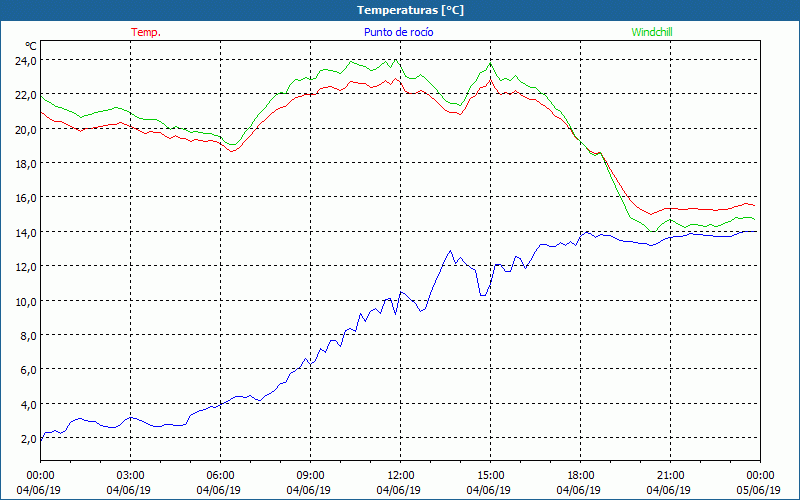Click the blue dew point dip near 15:00

click(x=483, y=295)
